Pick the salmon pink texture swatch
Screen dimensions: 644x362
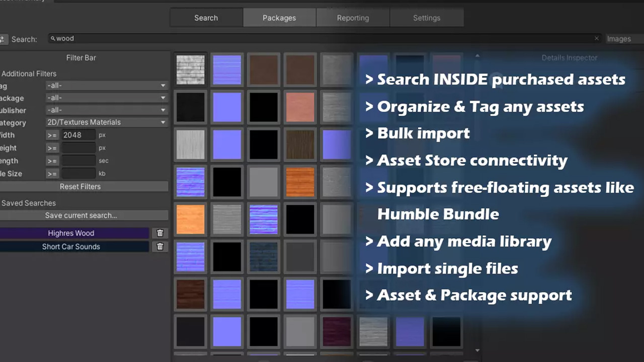pos(300,107)
